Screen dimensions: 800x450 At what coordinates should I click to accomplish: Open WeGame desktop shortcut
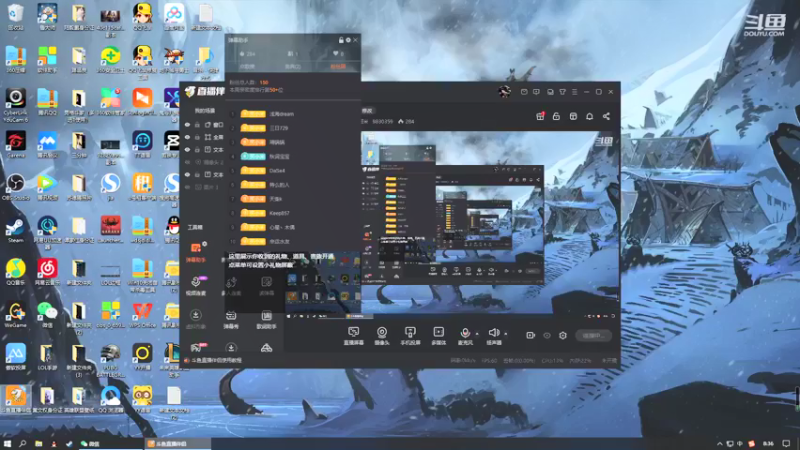[x=15, y=314]
